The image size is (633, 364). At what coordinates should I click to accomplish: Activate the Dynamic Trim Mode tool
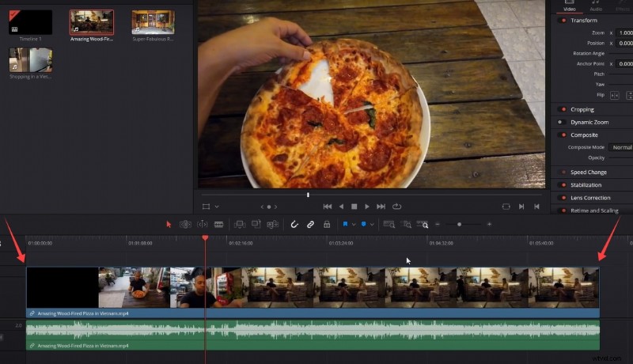(203, 225)
